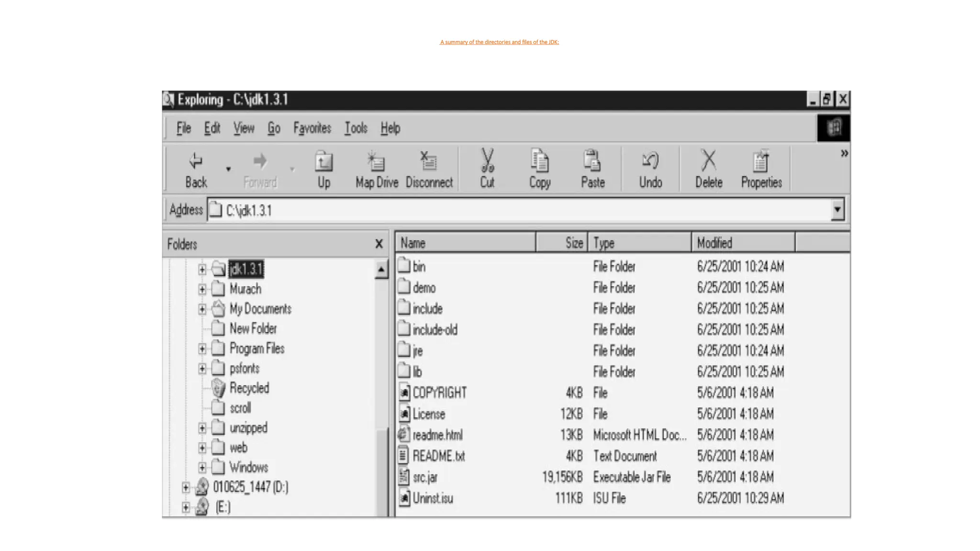
Task: Select 010625_1447 (D:) drive
Action: 251,487
